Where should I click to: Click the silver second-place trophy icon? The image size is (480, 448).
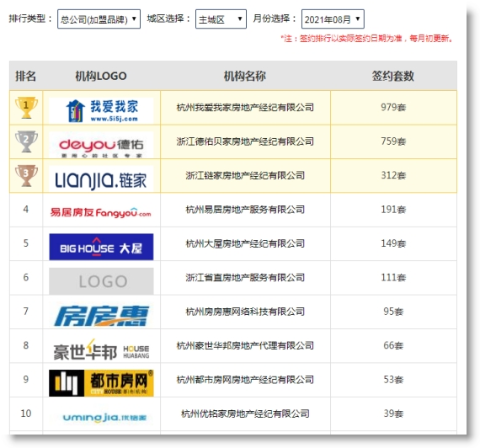(26, 141)
